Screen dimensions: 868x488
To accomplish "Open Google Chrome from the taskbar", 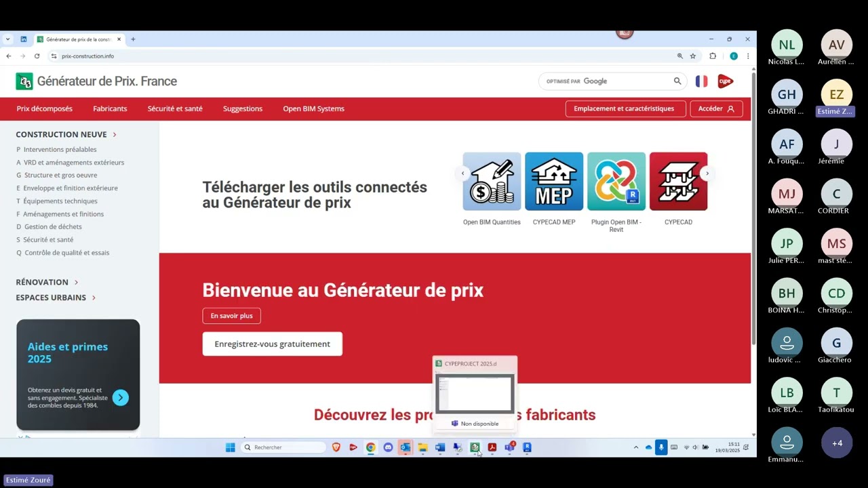I will (x=370, y=447).
